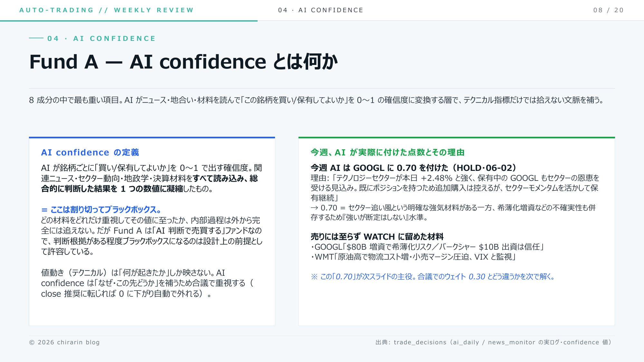The image size is (644, 362).
Task: Click the page counter '08 / 20'
Action: pyautogui.click(x=609, y=10)
